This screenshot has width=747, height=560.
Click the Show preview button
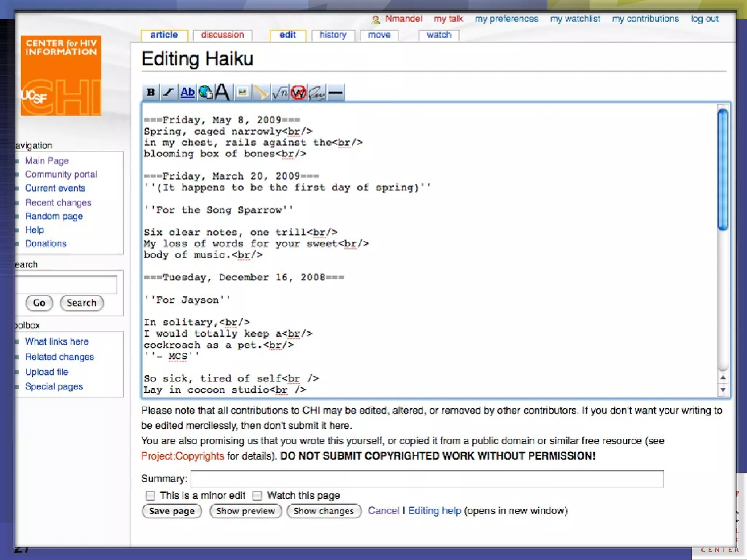[x=245, y=511]
